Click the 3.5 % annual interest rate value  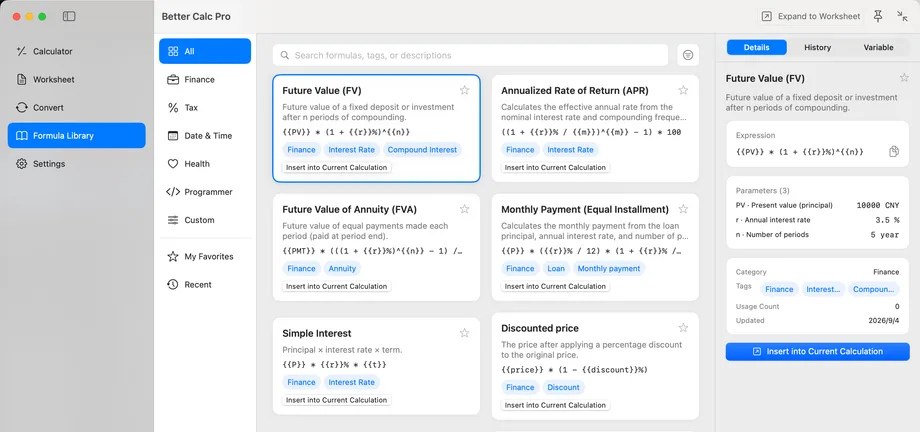tap(885, 220)
